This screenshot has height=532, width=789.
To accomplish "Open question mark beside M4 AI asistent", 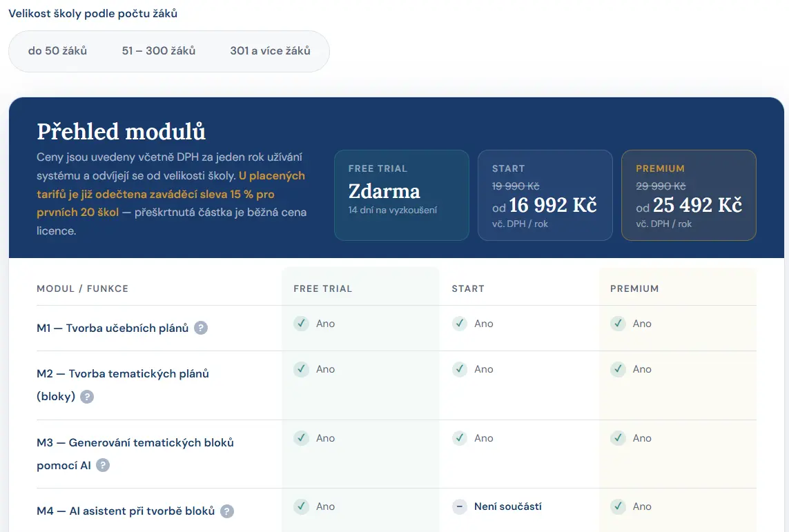I will [227, 511].
